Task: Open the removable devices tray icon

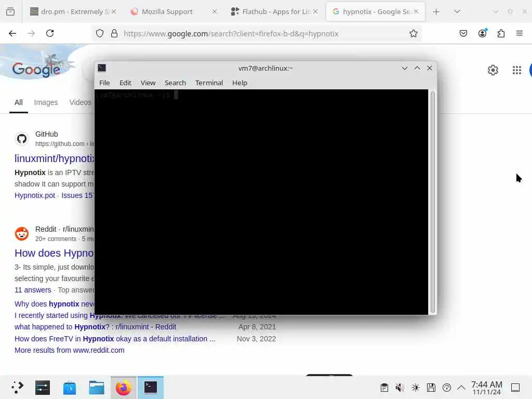Action: click(x=431, y=388)
